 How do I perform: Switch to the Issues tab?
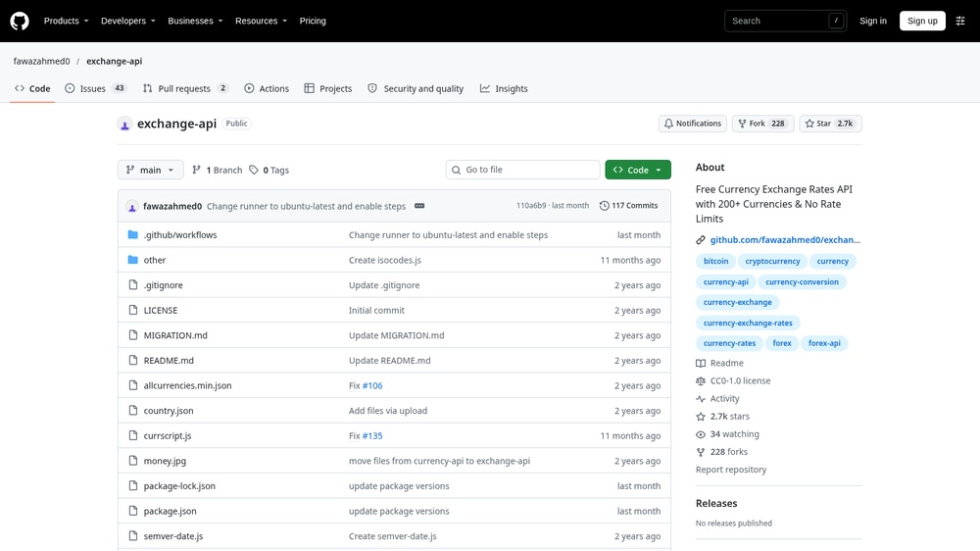pyautogui.click(x=96, y=89)
